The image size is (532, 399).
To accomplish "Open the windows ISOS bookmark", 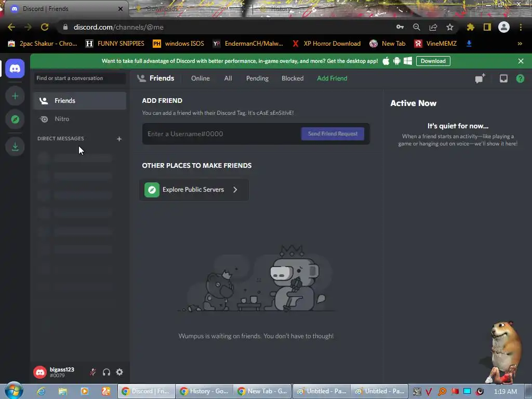I will click(x=179, y=44).
